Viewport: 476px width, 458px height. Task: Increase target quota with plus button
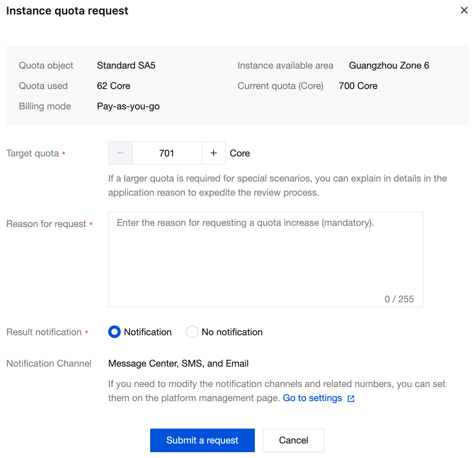(214, 153)
